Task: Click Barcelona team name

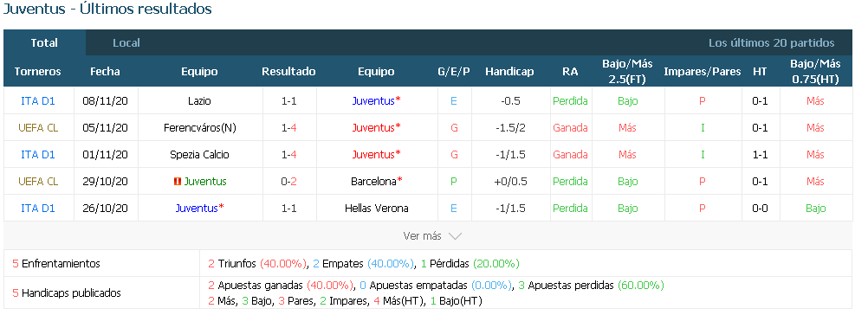Action: [373, 181]
